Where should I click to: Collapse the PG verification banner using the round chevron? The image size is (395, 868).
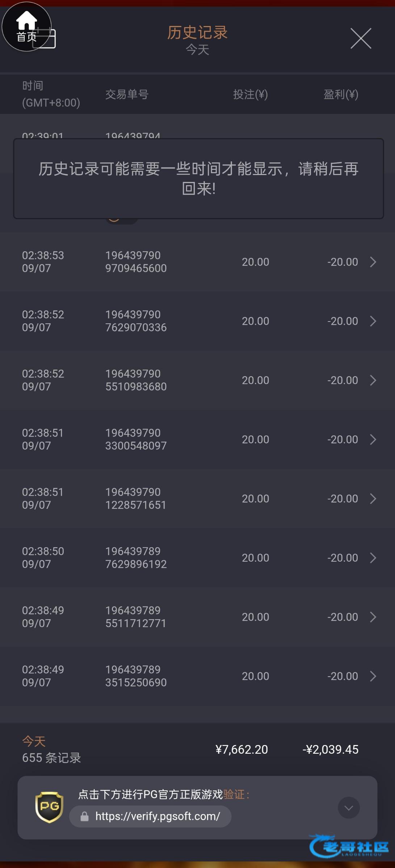349,808
